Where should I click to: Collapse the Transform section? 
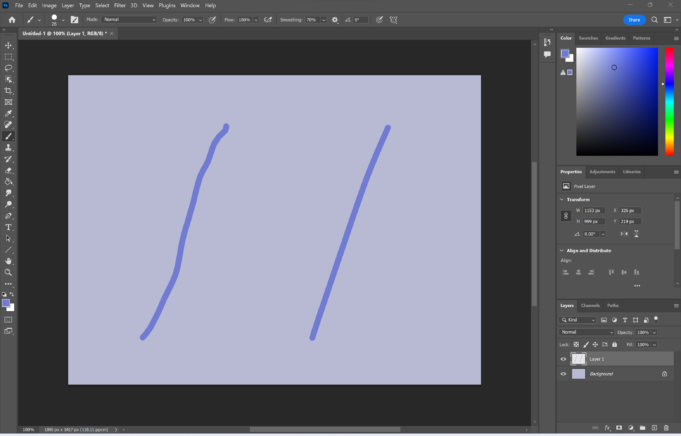click(562, 199)
